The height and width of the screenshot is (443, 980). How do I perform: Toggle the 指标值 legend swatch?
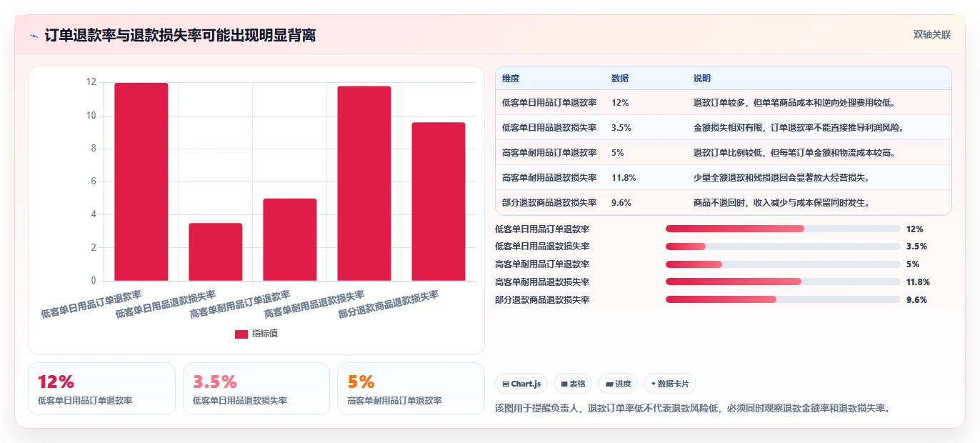tap(241, 334)
